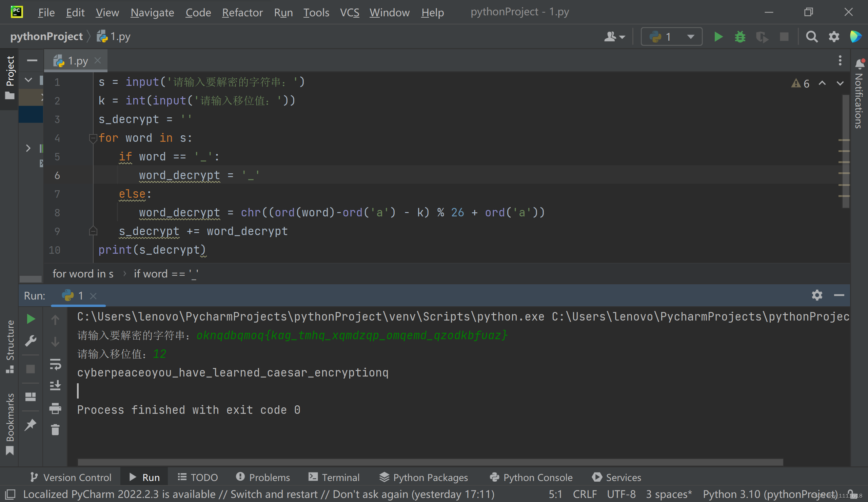Viewport: 868px width, 502px height.
Task: Open Search Everywhere magnifier
Action: click(811, 37)
